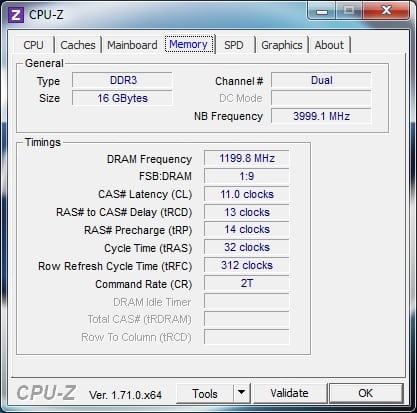The image size is (417, 413).
Task: Click the tRP value 14 clocks
Action: (247, 230)
